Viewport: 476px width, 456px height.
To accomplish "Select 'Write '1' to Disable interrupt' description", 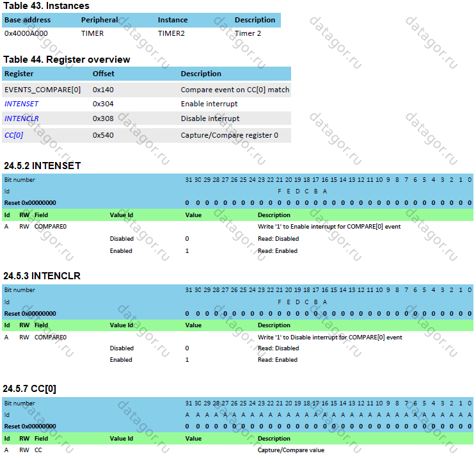I will pyautogui.click(x=330, y=338).
